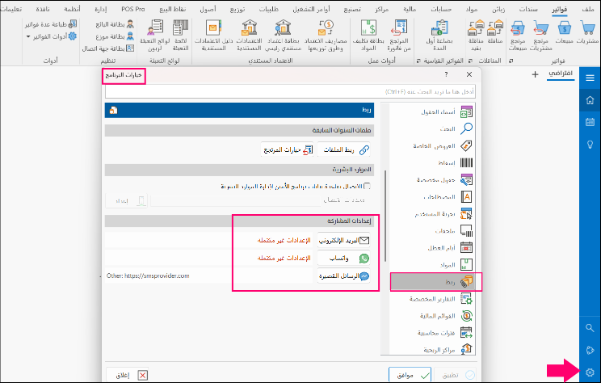Open البريد الإلكتروني email settings button
This screenshot has width=601, height=383.
coord(344,240)
